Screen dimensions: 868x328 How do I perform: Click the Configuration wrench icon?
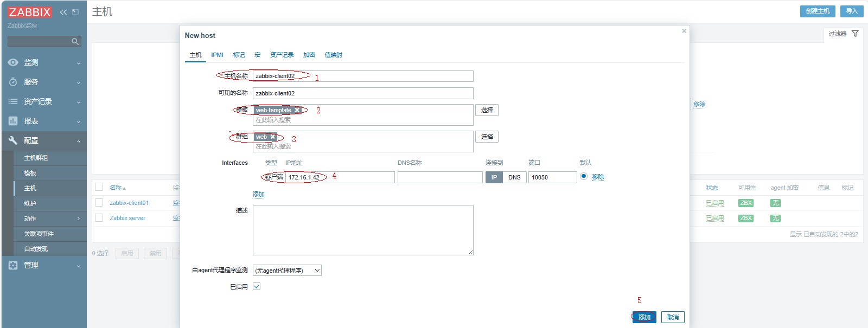pos(13,140)
